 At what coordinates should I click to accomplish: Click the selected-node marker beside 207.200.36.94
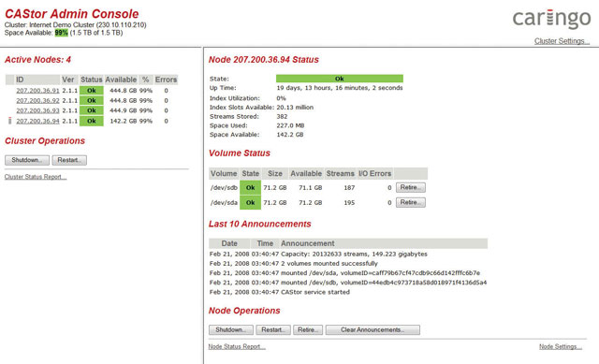[x=10, y=121]
